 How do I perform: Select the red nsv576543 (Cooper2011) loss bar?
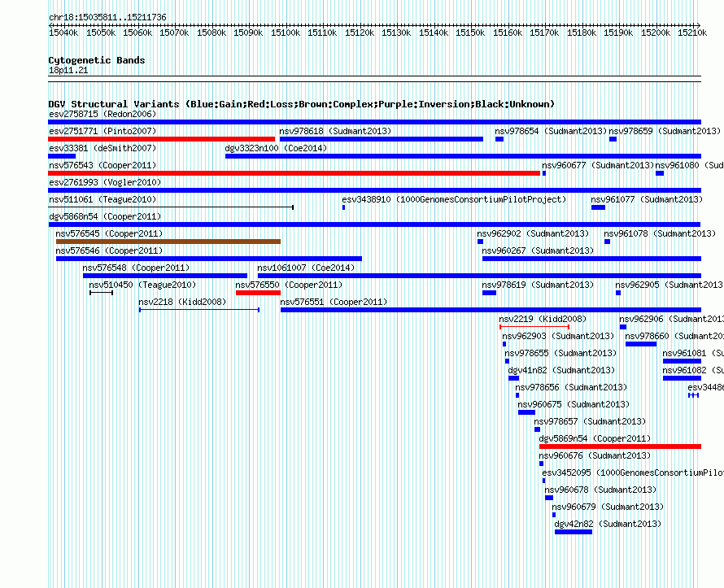point(294,173)
